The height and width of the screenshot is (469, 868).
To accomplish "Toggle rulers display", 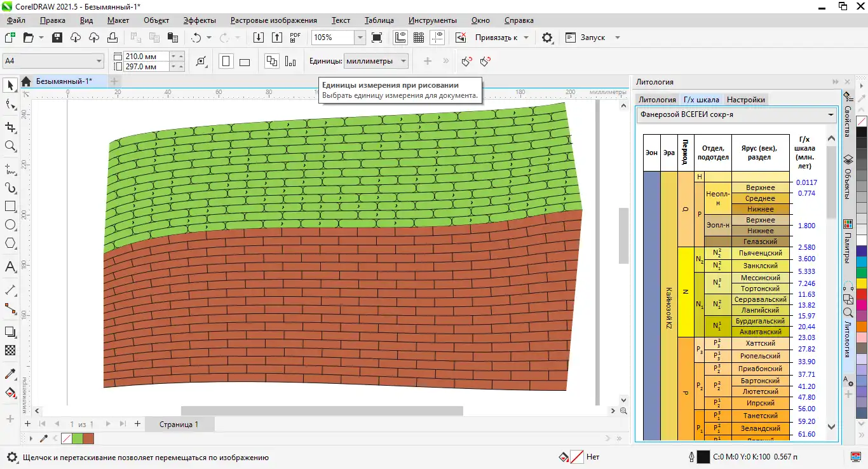I will tap(400, 37).
